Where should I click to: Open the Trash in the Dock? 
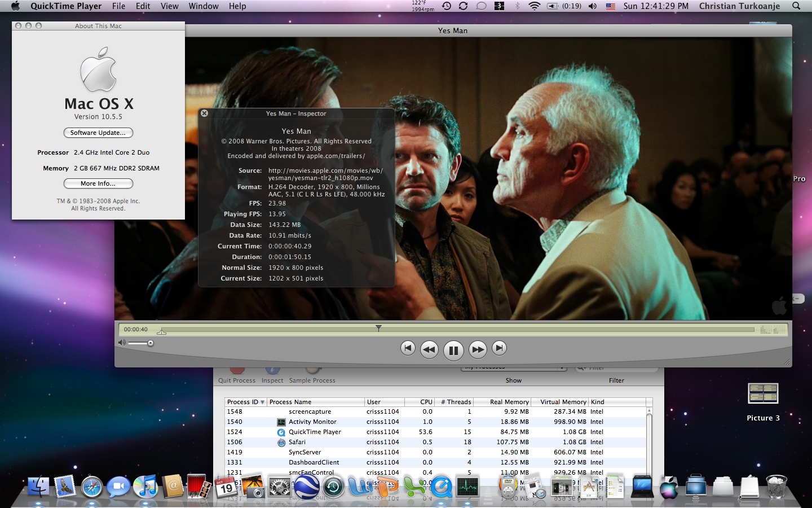click(x=776, y=486)
